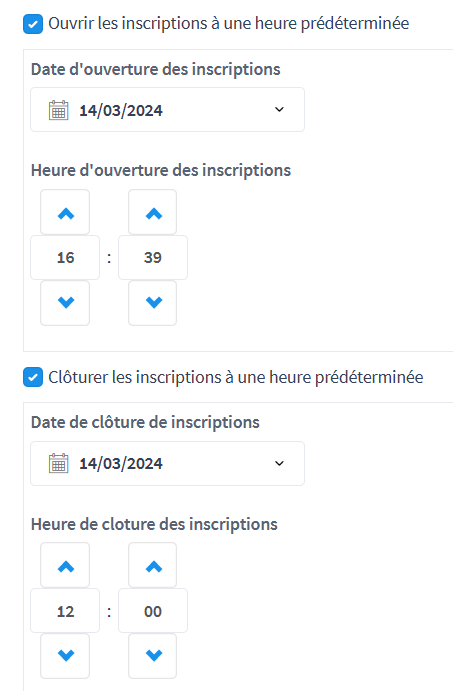This screenshot has width=453, height=691.
Task: Select the opening hour field showing 16
Action: point(65,257)
